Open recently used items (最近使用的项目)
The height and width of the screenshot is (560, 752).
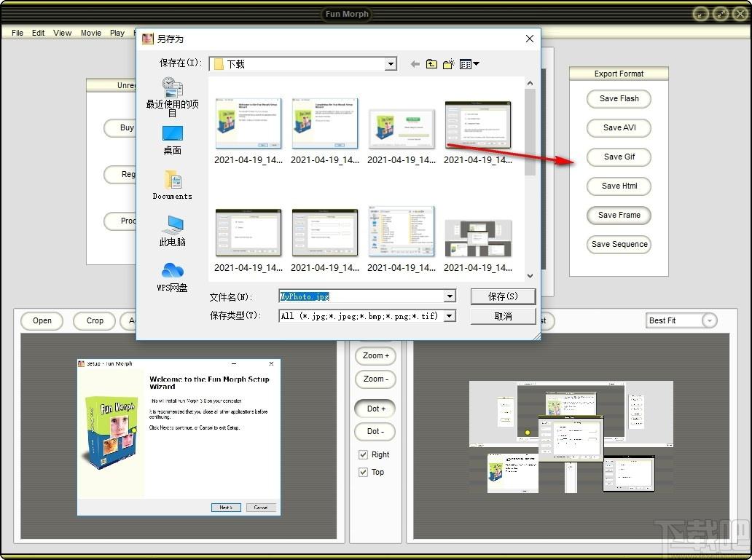click(x=172, y=98)
